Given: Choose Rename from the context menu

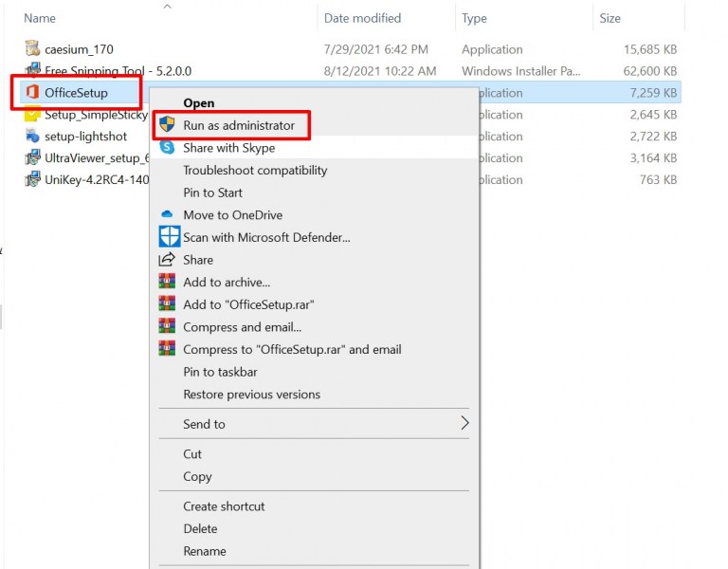Looking at the screenshot, I should pos(205,551).
